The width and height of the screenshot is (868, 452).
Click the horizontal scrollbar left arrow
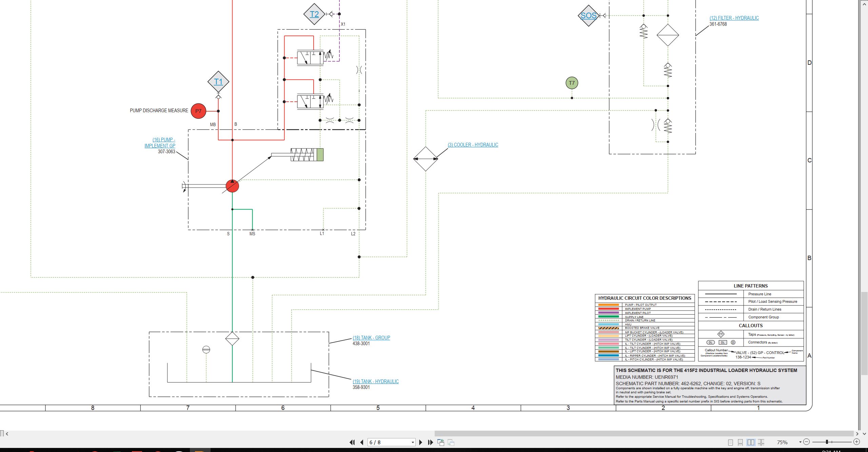[7, 434]
